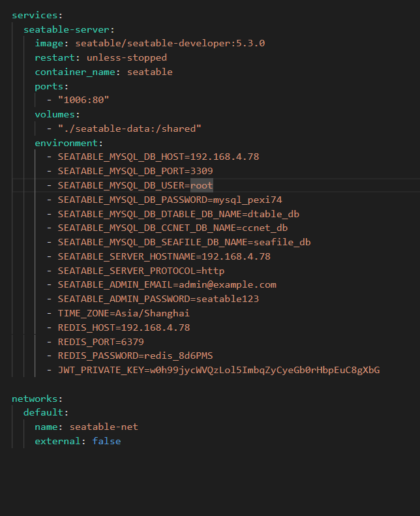
Task: Click the SEATABLE_SERVER_PROTOCOL=http line
Action: pyautogui.click(x=141, y=271)
